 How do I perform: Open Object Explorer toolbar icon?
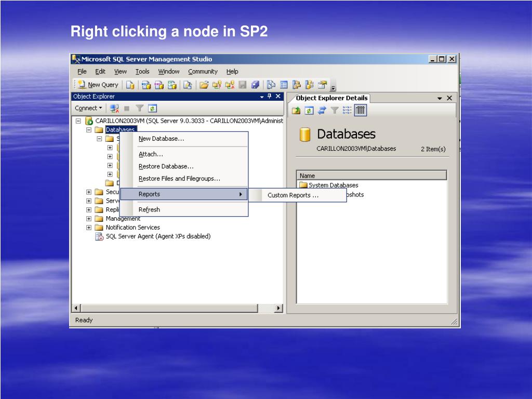[x=297, y=85]
